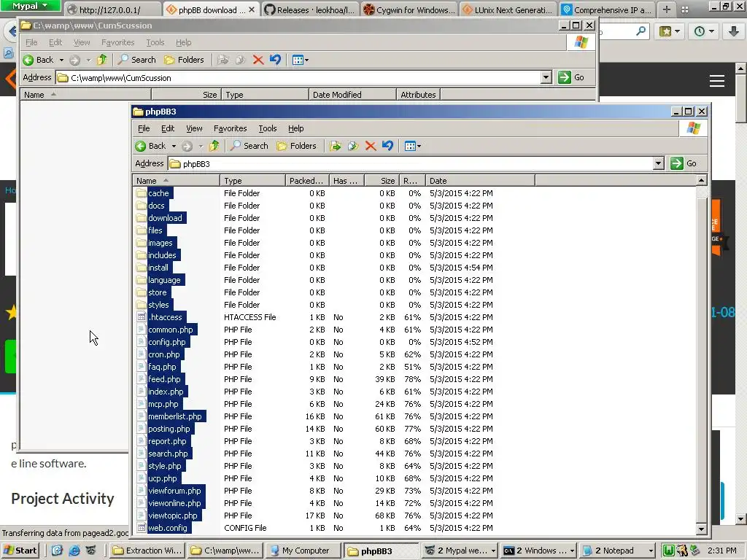This screenshot has width=747, height=560.
Task: Click Back in phpBB3 window
Action: 150,146
